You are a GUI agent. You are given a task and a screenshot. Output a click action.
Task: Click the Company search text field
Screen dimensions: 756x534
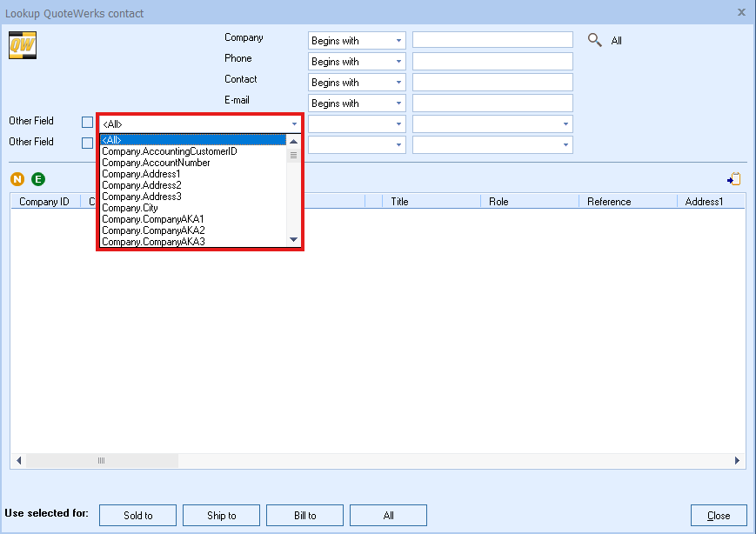pyautogui.click(x=492, y=40)
